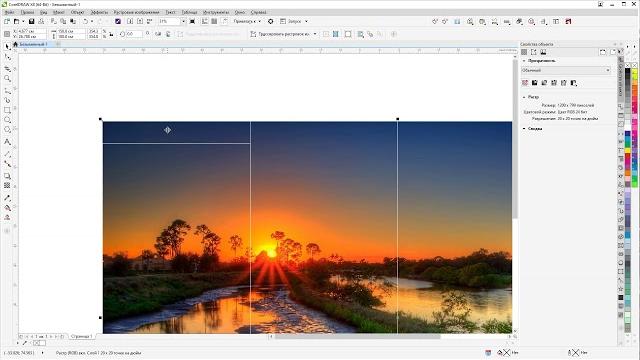Select the Pick tool arrow in toolbox
The width and height of the screenshot is (640, 360).
[7, 47]
